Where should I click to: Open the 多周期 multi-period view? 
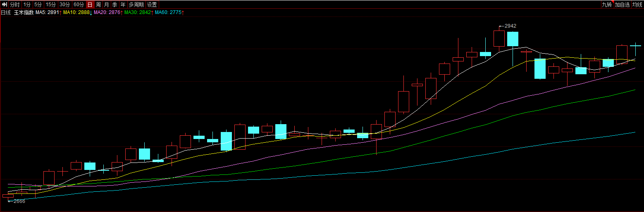click(136, 5)
